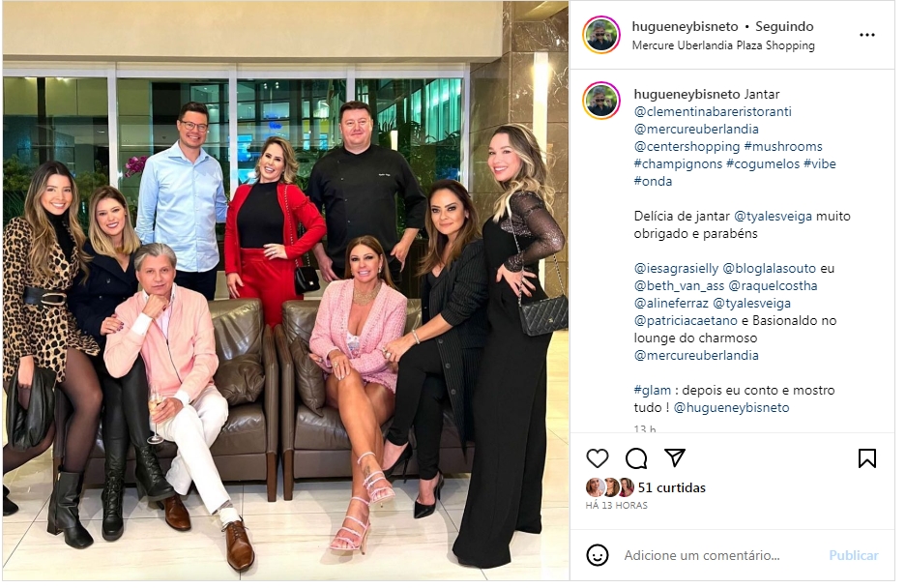The image size is (906, 588).
Task: Open the @iesagrasielly profile link
Action: (676, 268)
